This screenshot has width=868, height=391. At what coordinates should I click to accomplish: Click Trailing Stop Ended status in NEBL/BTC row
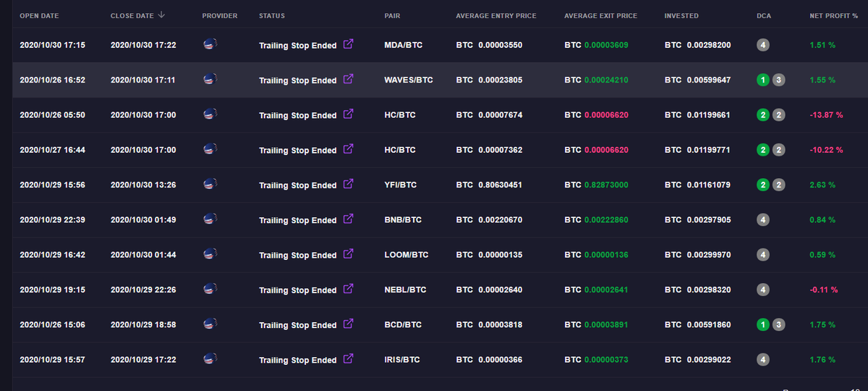coord(298,290)
